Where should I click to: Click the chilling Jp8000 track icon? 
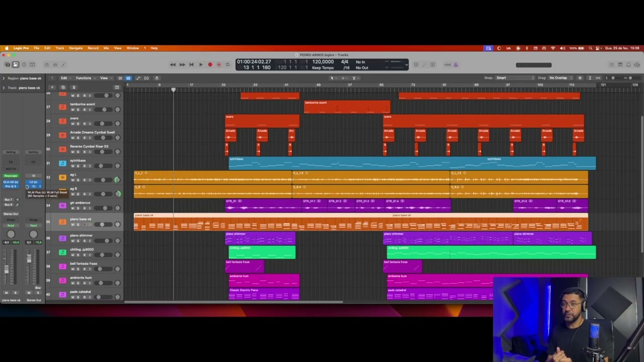[x=62, y=252]
